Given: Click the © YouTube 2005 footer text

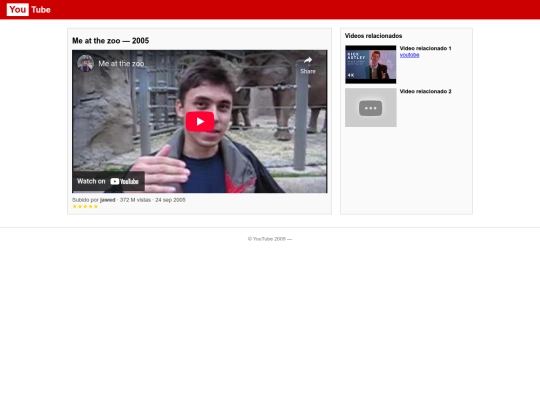Looking at the screenshot, I should tap(270, 239).
